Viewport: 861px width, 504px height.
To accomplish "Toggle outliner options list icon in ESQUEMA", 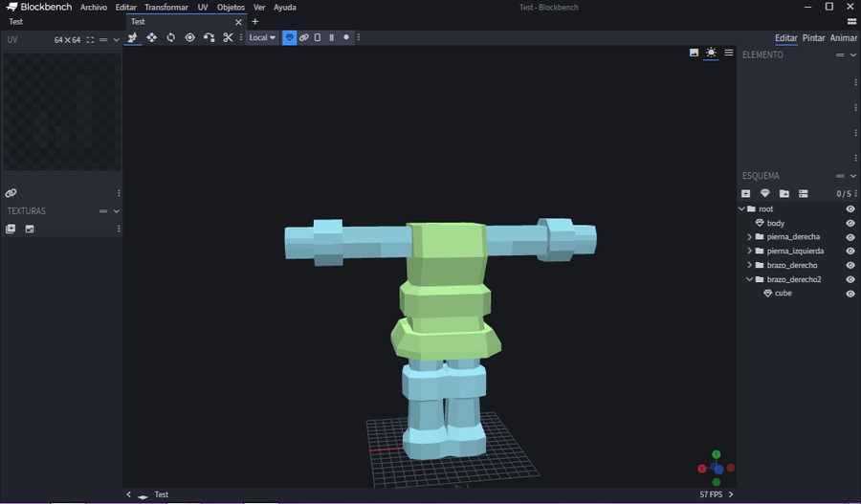I will coord(804,193).
